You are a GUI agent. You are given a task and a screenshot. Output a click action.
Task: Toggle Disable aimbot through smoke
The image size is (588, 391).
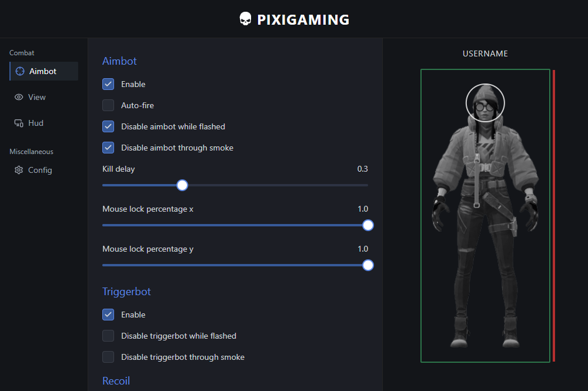click(108, 148)
